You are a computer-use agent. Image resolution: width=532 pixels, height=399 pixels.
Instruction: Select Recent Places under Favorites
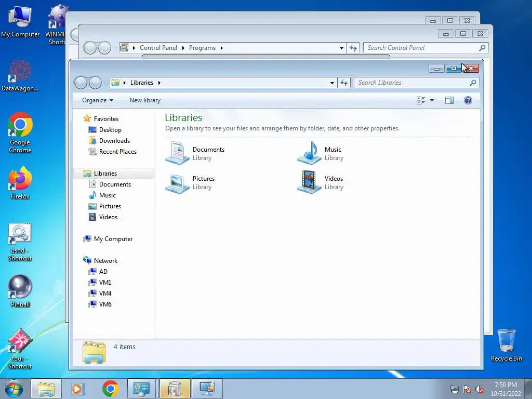point(117,152)
